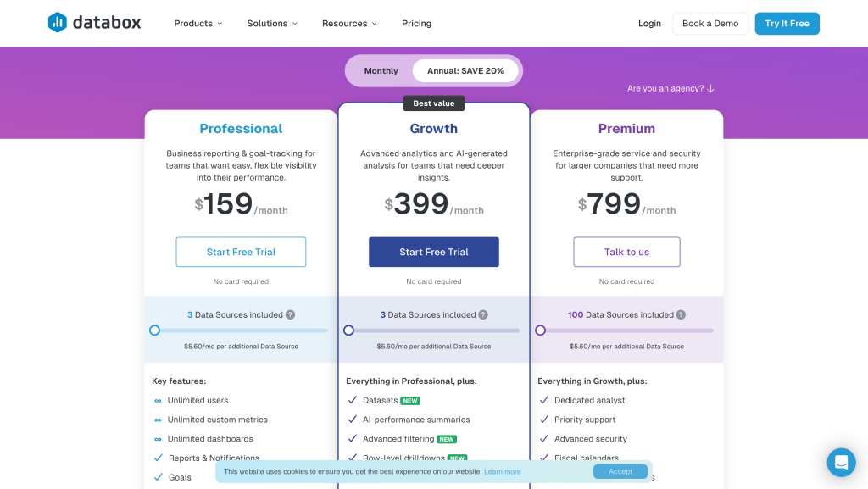Accept the cookie notice

[x=620, y=471]
